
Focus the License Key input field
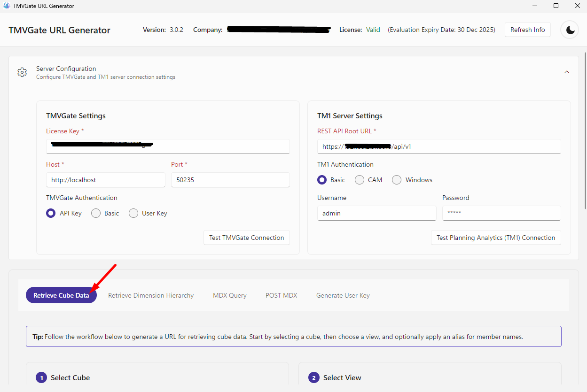point(168,146)
